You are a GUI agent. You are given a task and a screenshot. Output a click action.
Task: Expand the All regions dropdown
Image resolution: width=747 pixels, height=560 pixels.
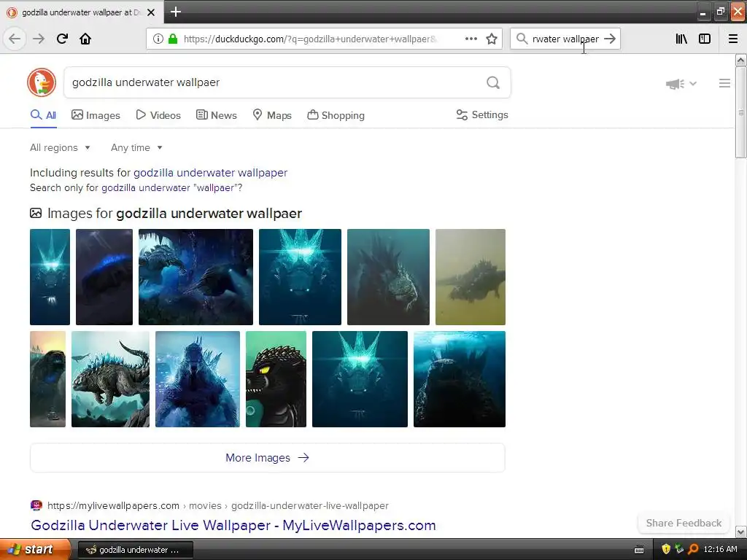click(x=60, y=147)
